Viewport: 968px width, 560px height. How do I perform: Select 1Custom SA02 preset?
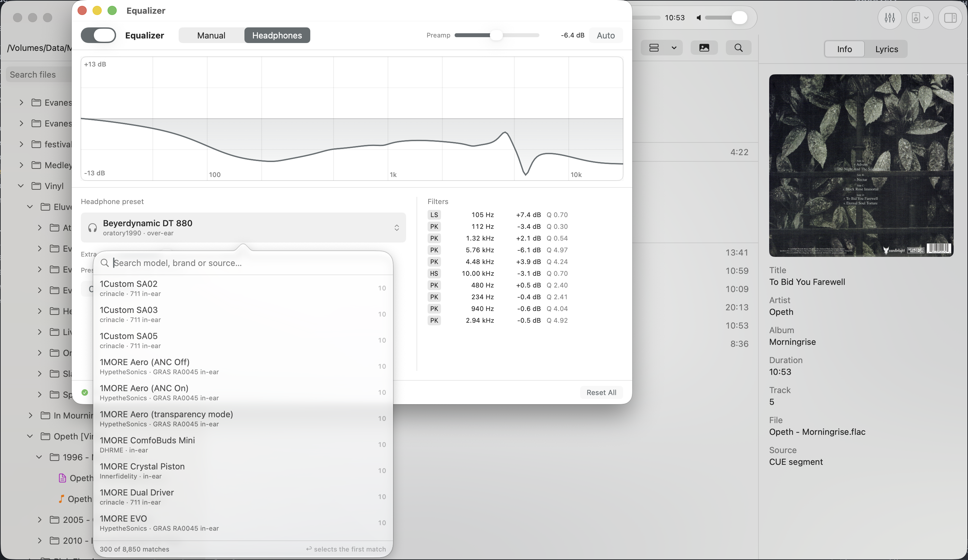click(x=243, y=288)
